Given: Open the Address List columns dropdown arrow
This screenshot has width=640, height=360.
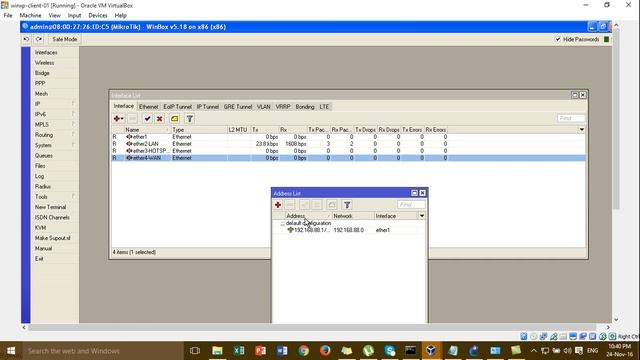Looking at the screenshot, I should [422, 216].
